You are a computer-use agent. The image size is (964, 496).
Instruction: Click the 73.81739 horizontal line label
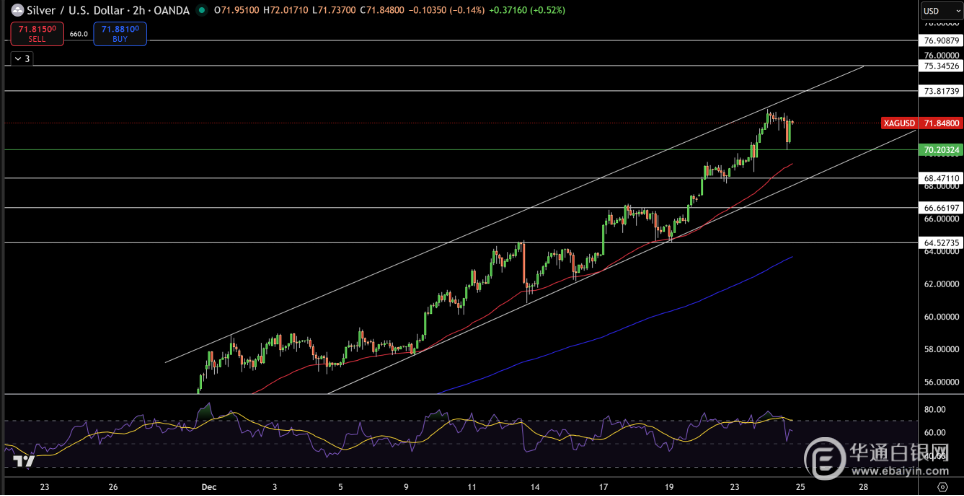[941, 91]
